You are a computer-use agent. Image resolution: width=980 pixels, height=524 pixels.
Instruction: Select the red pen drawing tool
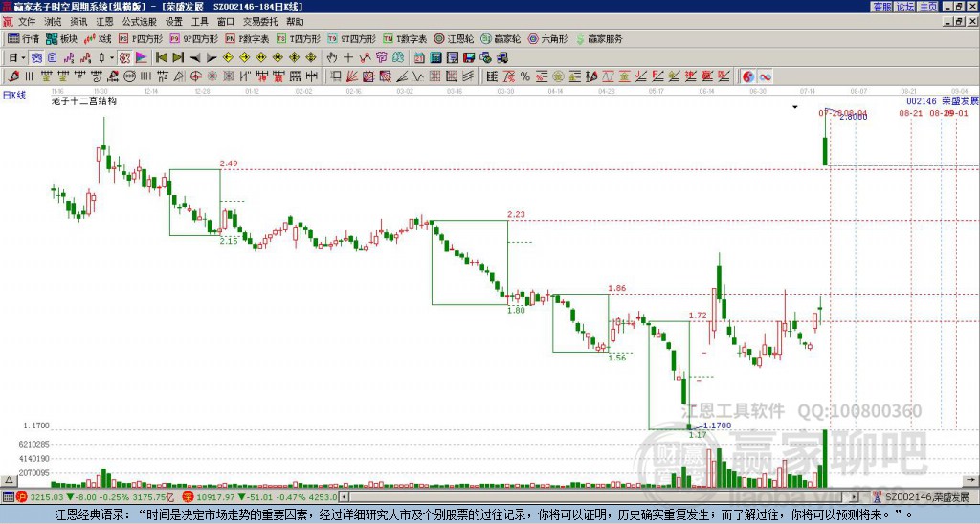[13, 76]
